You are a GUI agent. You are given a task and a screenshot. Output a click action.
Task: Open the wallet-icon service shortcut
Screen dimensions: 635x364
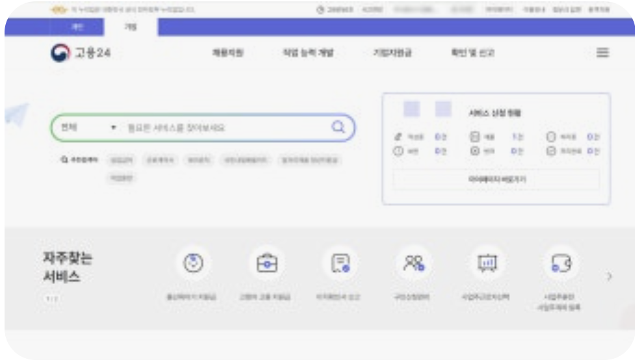point(561,263)
